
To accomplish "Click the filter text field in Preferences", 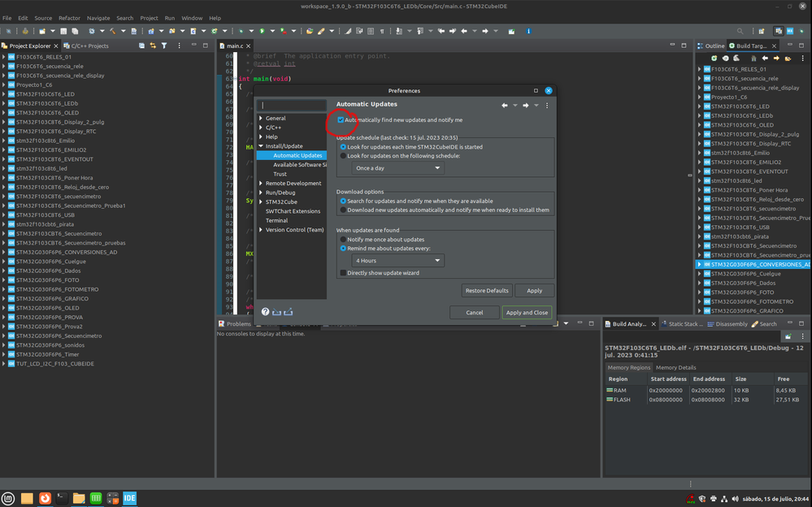I will 293,105.
